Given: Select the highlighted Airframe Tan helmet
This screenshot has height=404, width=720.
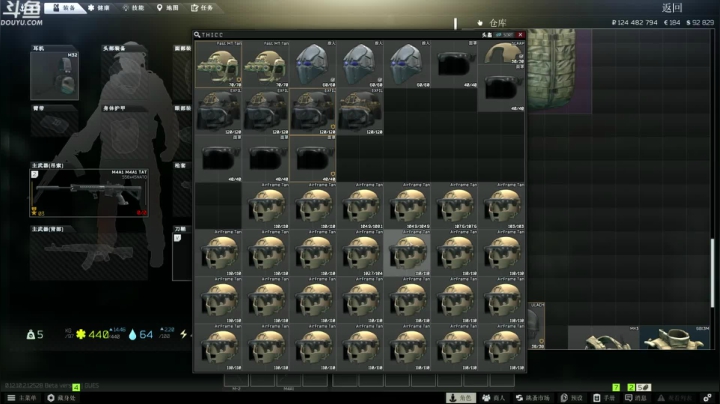Looking at the screenshot, I should click(407, 253).
